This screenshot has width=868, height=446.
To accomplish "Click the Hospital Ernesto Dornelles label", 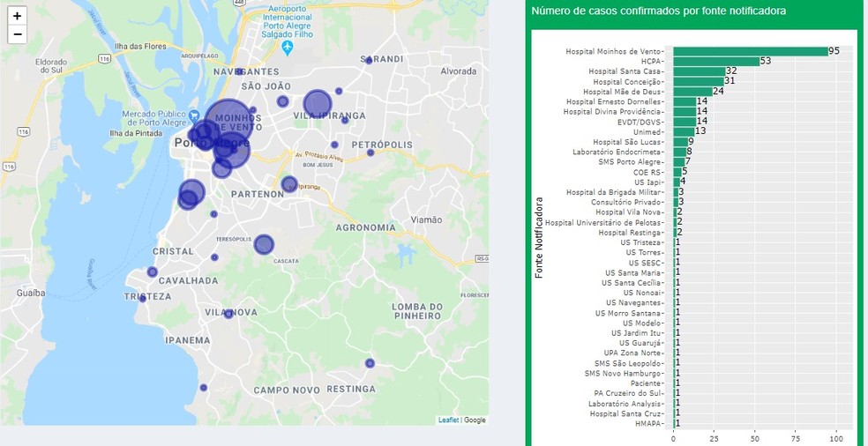I will coord(613,102).
